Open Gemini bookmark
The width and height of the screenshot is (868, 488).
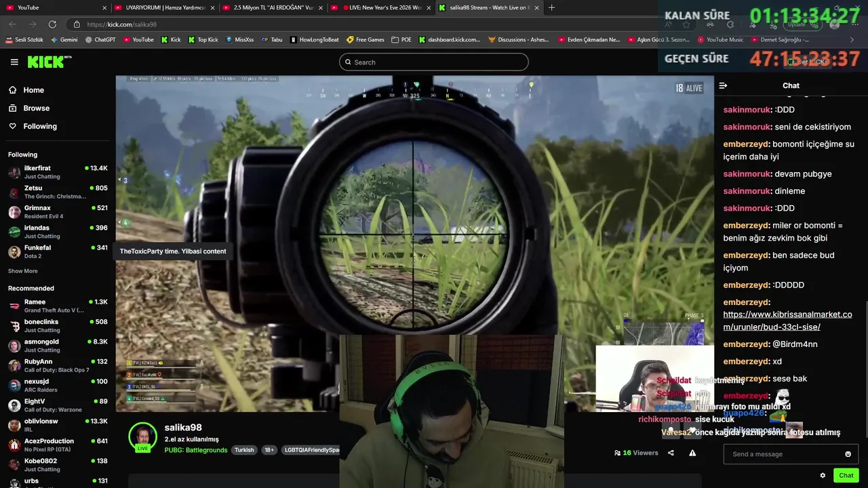64,40
